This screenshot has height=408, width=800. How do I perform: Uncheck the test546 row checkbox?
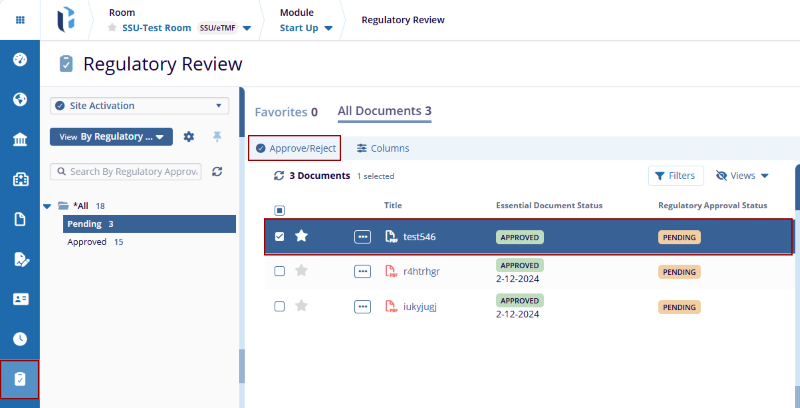[x=280, y=237]
